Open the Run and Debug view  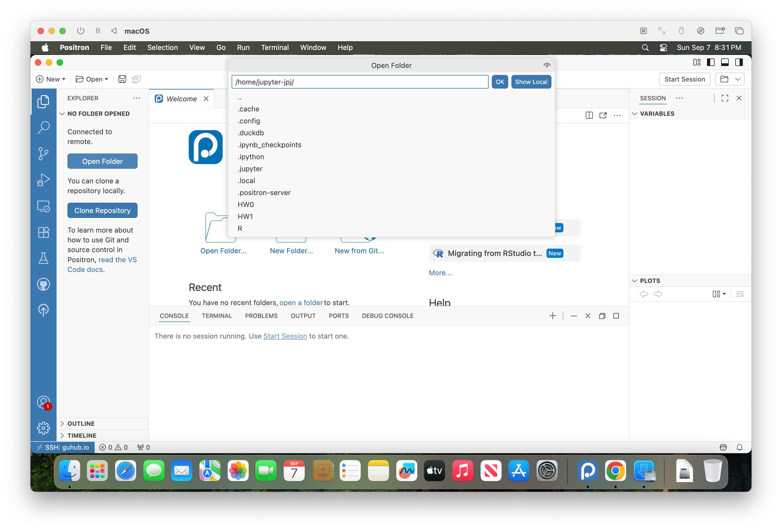44,180
